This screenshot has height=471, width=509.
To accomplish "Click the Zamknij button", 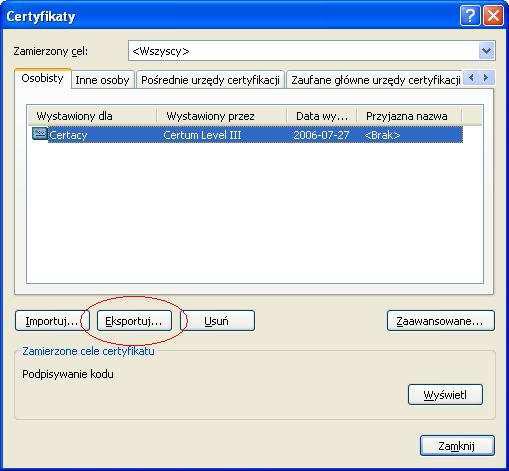I will pos(457,446).
